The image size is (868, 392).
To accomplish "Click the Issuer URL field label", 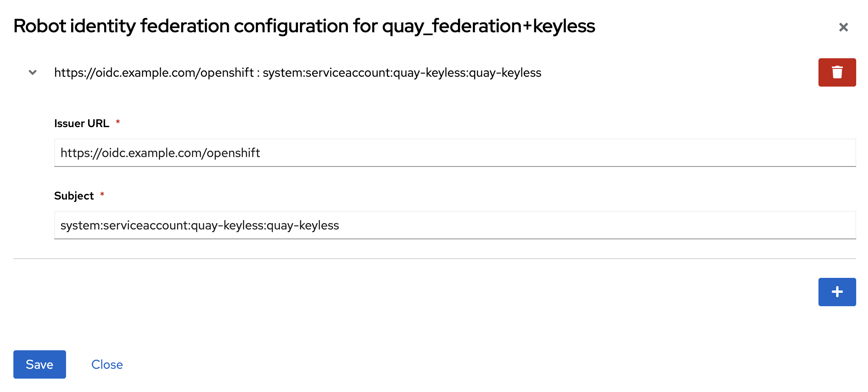I will click(x=82, y=124).
